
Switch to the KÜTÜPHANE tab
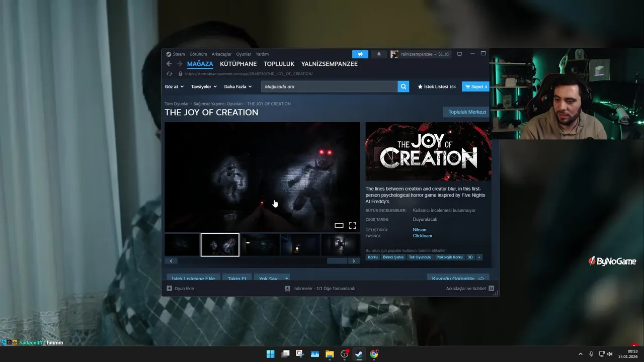[x=238, y=64]
